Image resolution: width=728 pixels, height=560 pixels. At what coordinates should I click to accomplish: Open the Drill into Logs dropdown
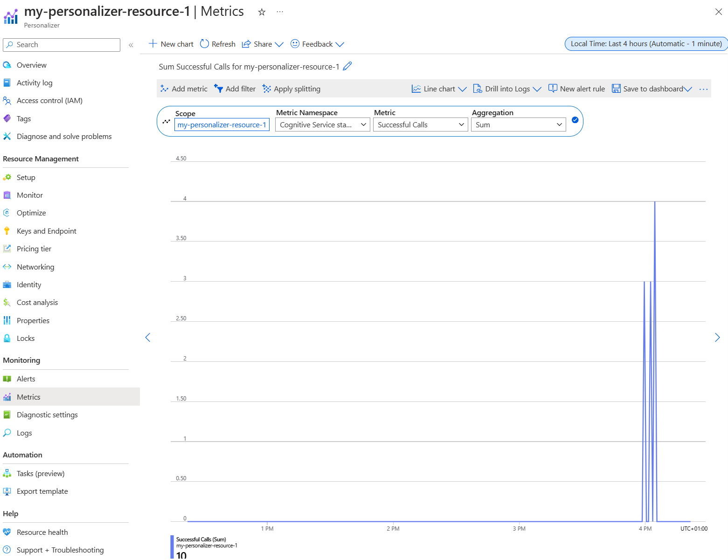click(x=507, y=89)
